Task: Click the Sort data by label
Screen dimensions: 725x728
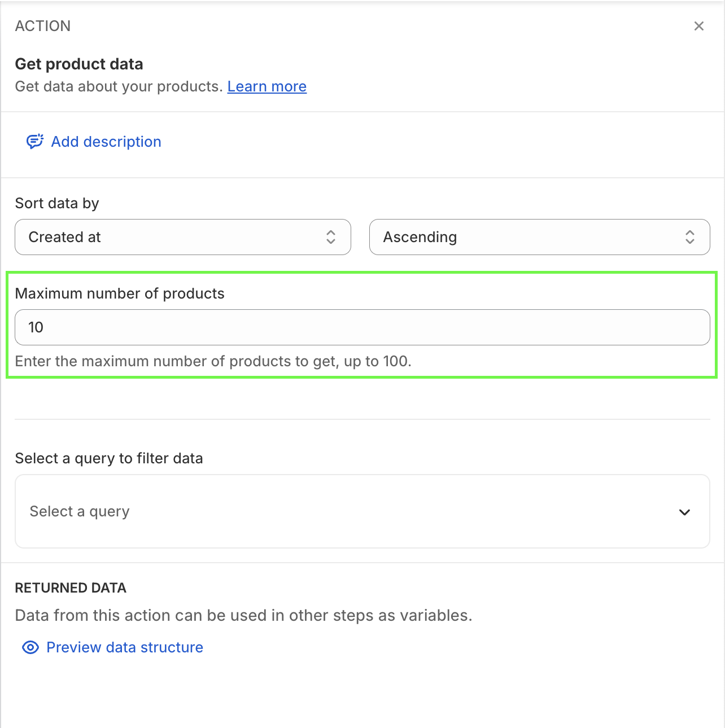Action: [x=57, y=203]
